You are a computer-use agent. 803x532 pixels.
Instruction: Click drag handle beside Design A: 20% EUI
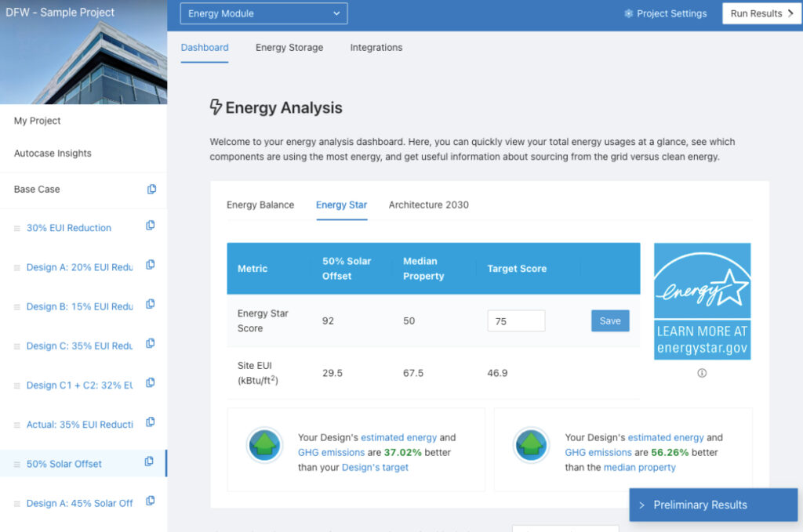pos(17,268)
